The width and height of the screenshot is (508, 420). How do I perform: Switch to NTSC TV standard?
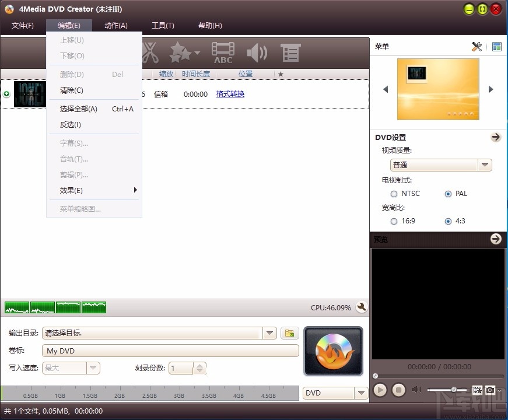pos(394,193)
